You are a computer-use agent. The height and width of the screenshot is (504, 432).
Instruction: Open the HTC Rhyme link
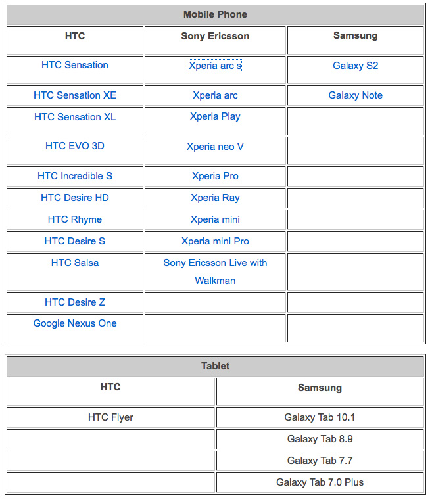click(x=75, y=219)
